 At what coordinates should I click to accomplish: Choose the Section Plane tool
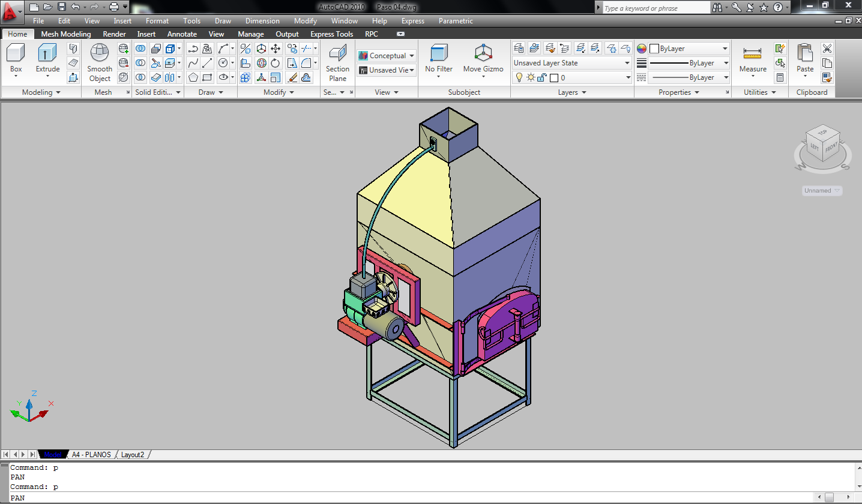click(337, 53)
